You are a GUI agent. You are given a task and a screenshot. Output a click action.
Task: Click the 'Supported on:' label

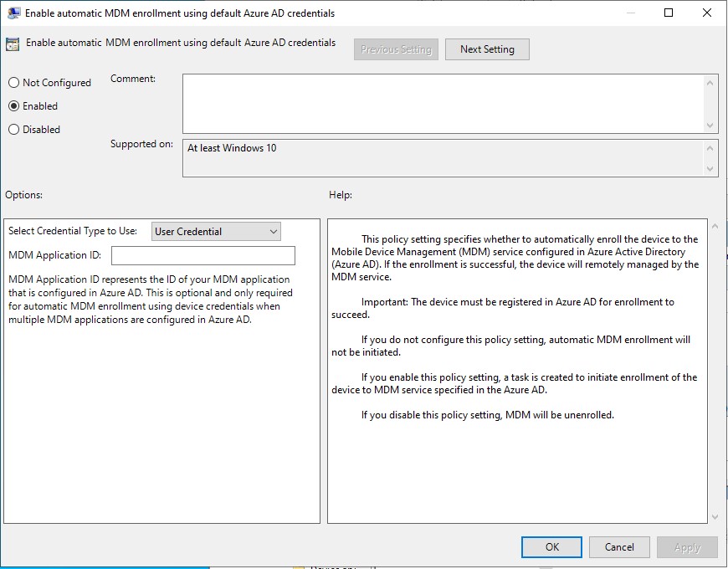(141, 144)
